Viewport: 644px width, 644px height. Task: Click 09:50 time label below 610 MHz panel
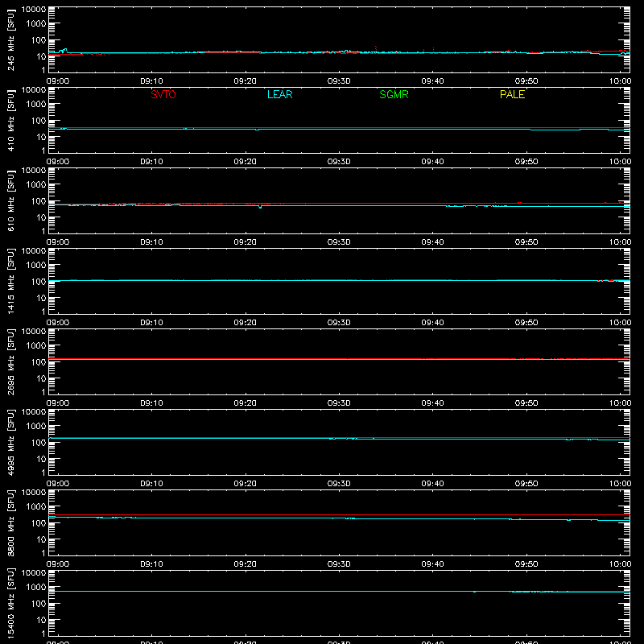[x=526, y=242]
